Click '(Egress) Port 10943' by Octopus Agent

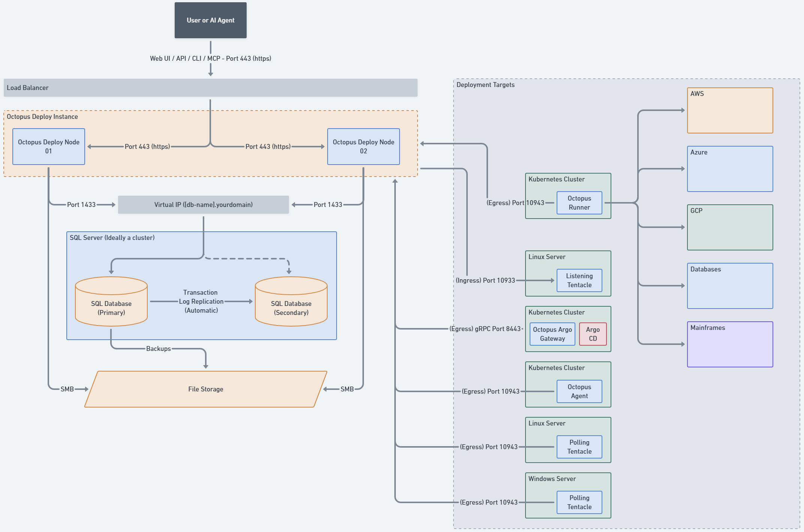(x=491, y=391)
